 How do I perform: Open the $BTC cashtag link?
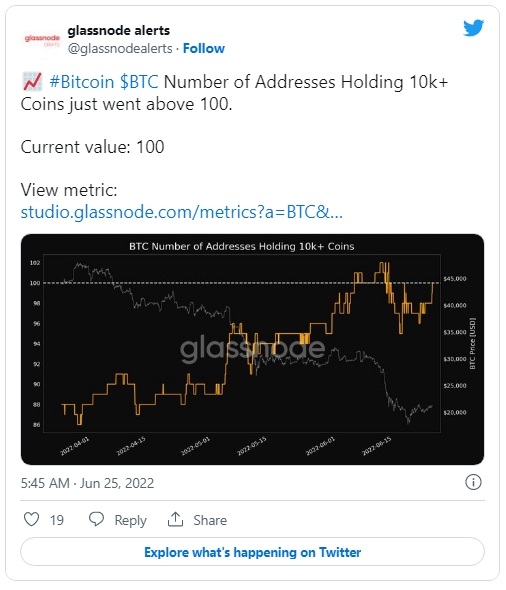(x=139, y=82)
